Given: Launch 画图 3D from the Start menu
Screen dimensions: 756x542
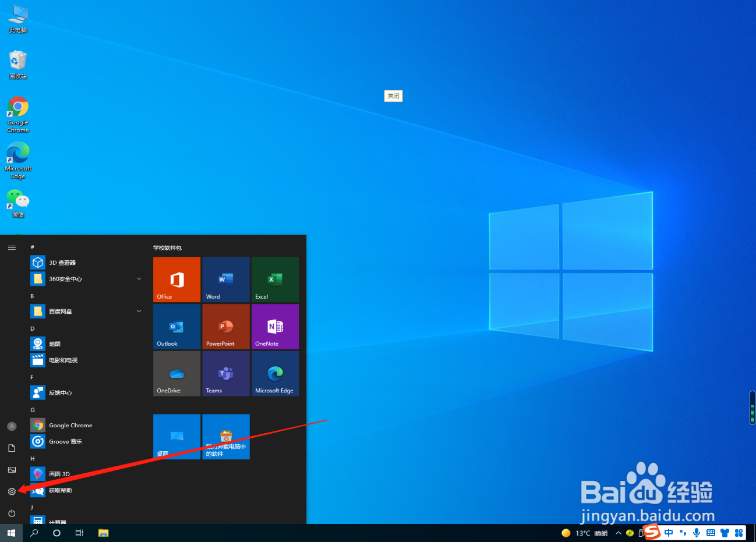Looking at the screenshot, I should 59,473.
